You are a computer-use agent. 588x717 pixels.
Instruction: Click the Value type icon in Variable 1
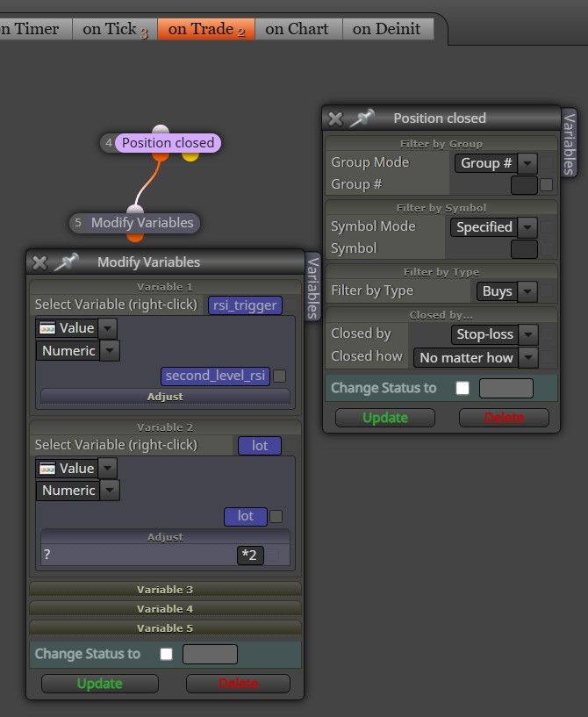(x=47, y=328)
